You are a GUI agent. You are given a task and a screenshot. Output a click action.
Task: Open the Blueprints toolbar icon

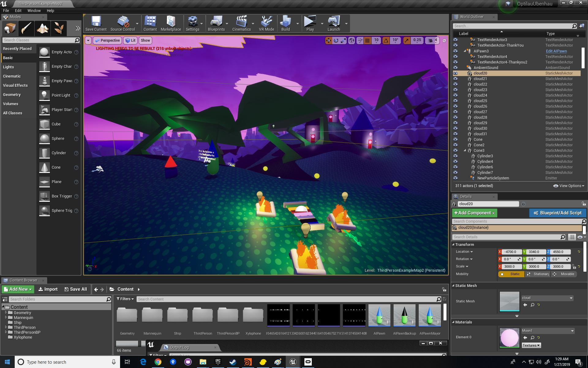tap(216, 24)
